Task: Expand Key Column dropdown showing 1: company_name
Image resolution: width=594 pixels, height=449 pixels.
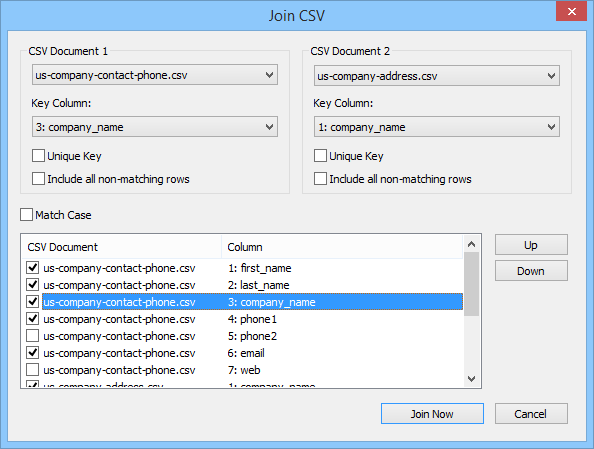Action: [436, 127]
